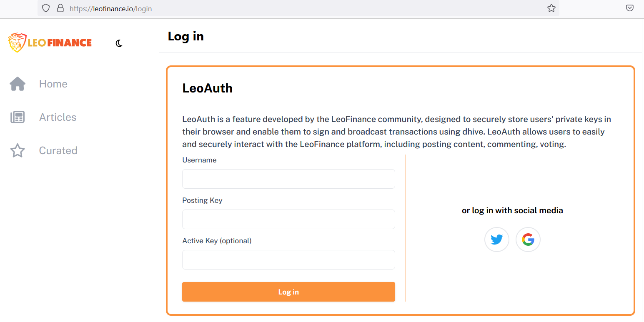Click the padlock site security icon

click(60, 8)
